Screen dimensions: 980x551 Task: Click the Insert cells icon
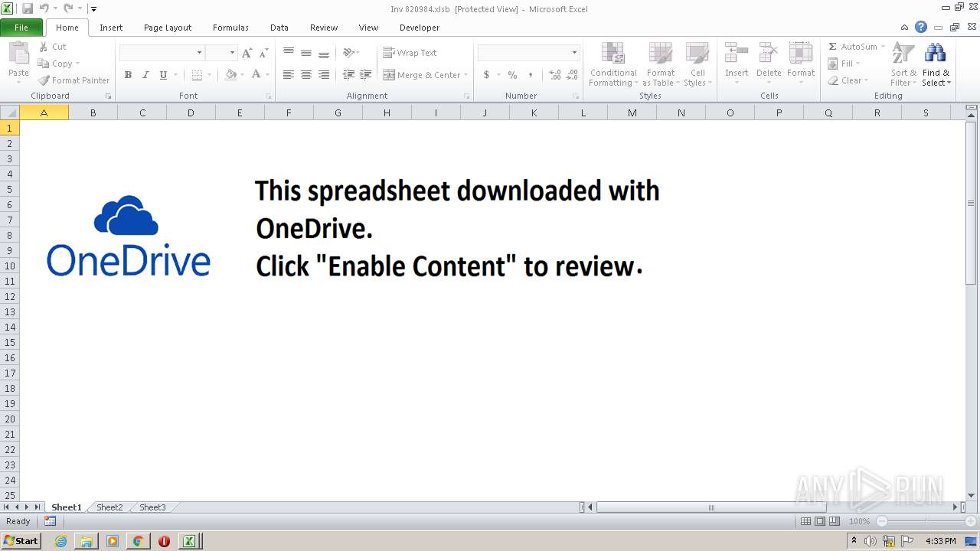coord(737,54)
